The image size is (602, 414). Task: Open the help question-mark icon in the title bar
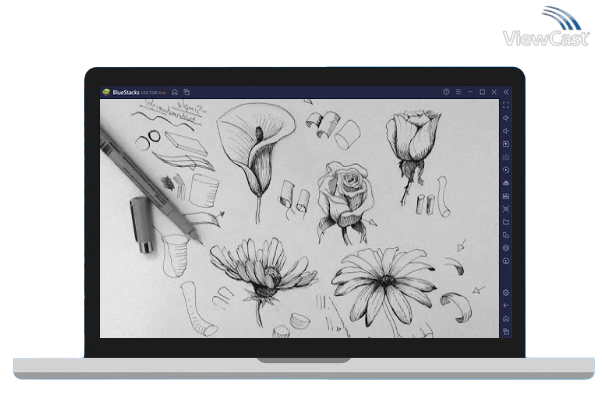(x=446, y=92)
